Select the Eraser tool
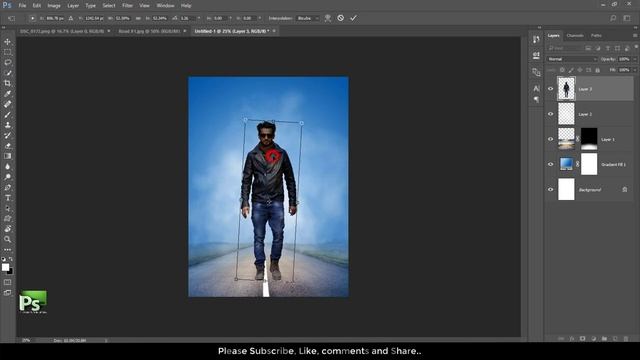640x360 pixels. [x=7, y=146]
